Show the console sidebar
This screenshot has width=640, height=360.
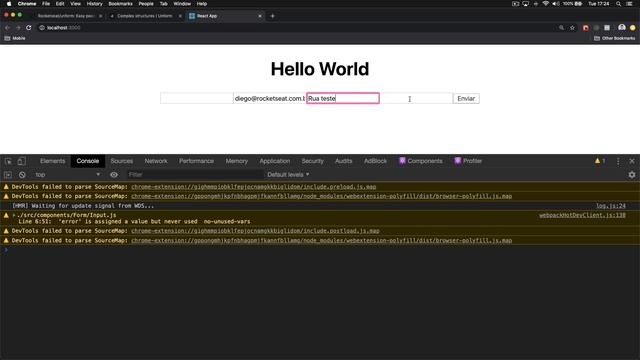click(8, 175)
